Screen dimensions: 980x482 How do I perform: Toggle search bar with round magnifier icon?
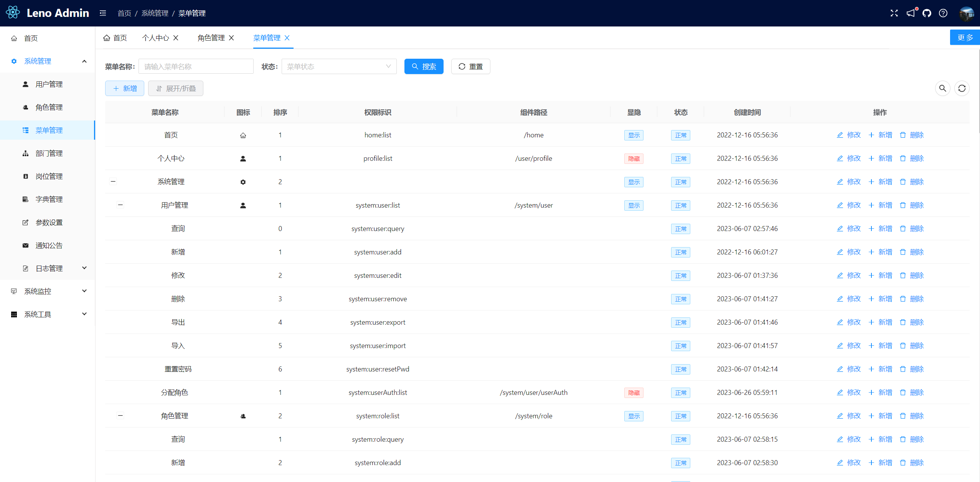tap(942, 89)
